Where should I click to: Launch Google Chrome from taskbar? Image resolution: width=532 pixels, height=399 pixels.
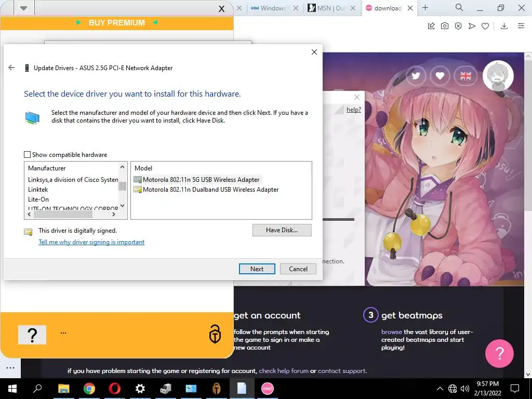89,389
